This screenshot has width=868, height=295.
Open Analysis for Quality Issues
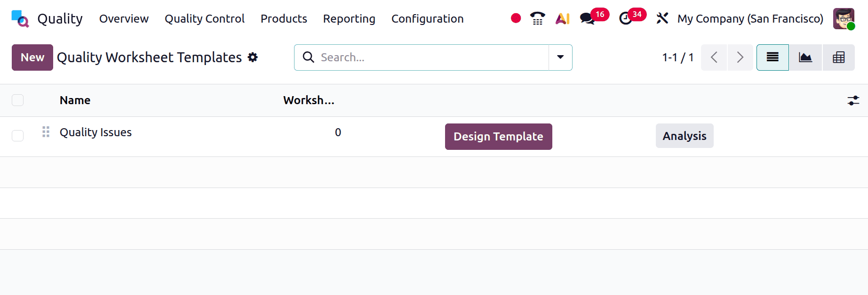click(x=685, y=136)
